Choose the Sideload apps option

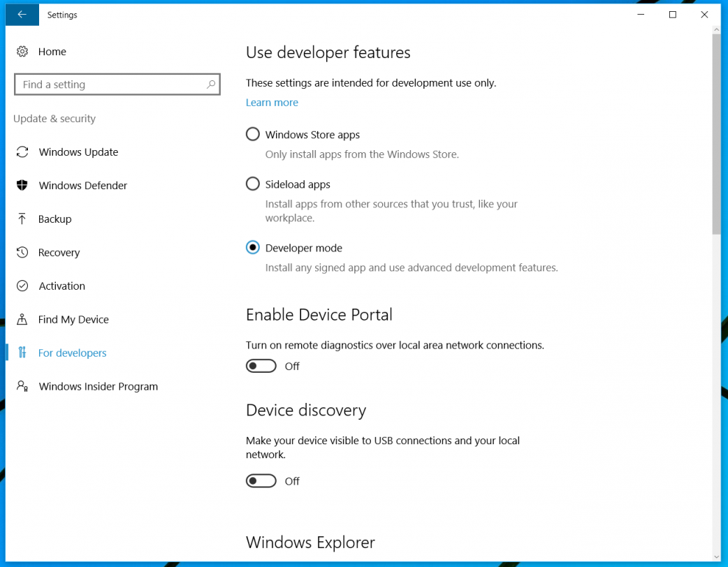click(253, 184)
